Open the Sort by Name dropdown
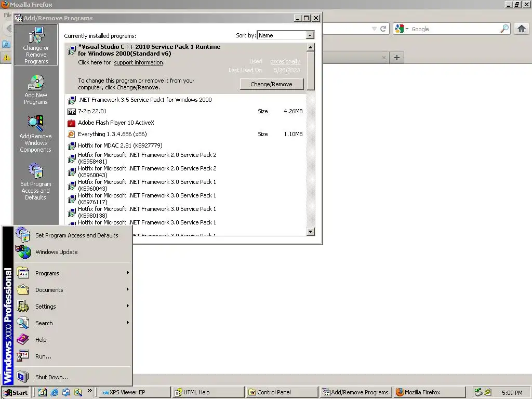Viewport: 532px width, 399px height. [x=310, y=35]
